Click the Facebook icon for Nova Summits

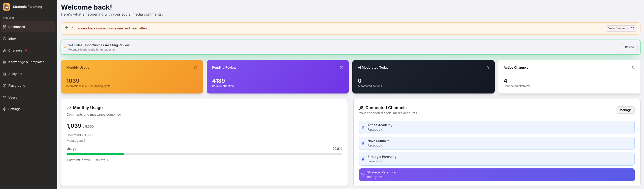(x=363, y=143)
